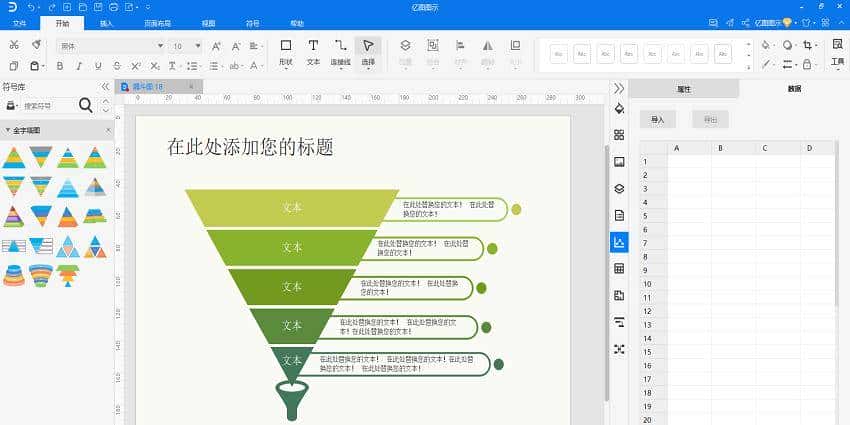Collapse the right panel with double chevron

tap(619, 88)
